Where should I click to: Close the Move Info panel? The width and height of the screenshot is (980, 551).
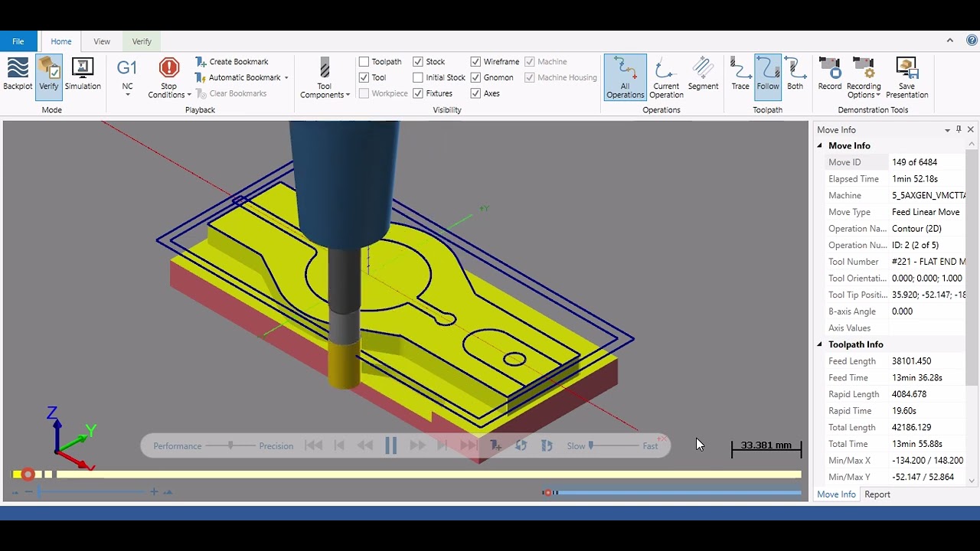tap(971, 129)
